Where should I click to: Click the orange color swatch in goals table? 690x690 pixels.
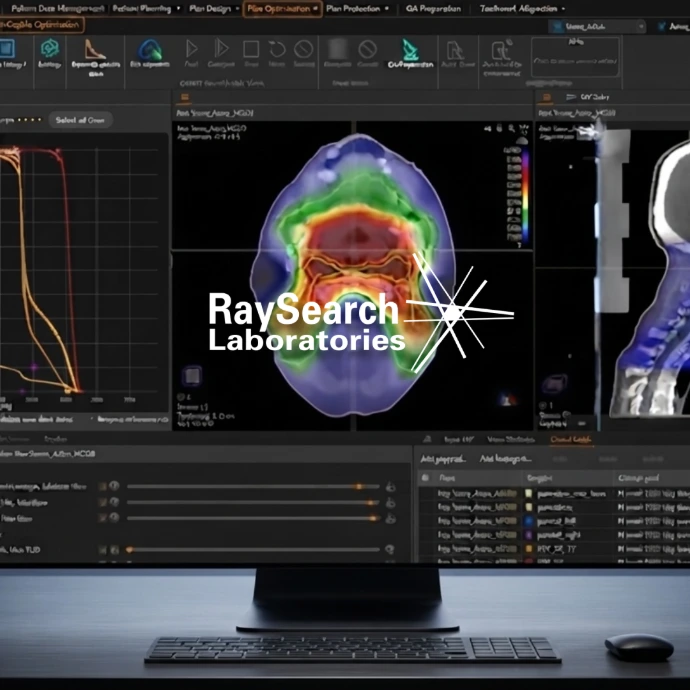tap(529, 549)
